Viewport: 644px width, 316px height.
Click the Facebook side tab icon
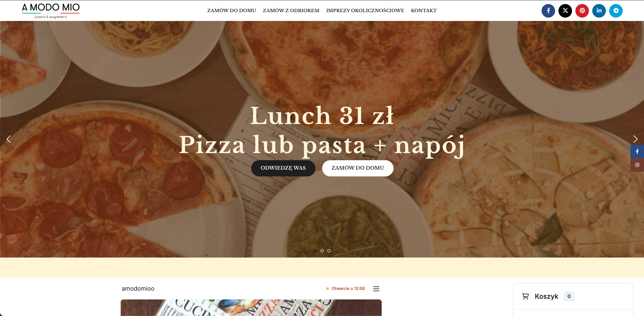point(637,151)
